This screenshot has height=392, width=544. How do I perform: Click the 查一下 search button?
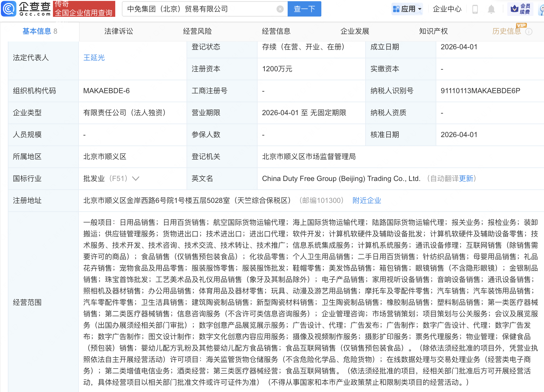(x=304, y=9)
